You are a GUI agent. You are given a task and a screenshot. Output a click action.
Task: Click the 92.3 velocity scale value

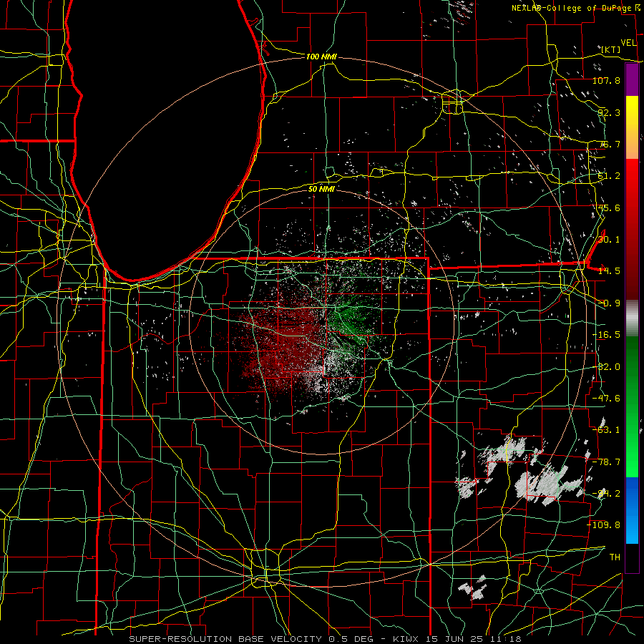(609, 112)
